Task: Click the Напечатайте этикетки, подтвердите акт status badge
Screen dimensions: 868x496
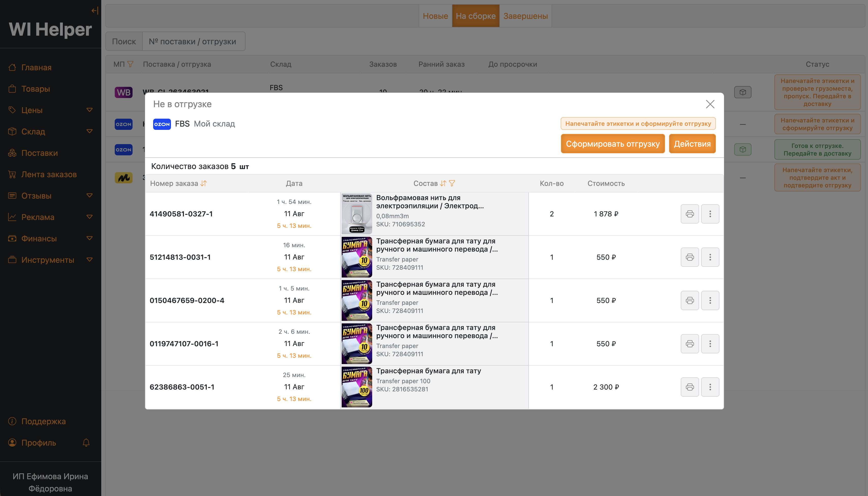Action: pos(817,178)
